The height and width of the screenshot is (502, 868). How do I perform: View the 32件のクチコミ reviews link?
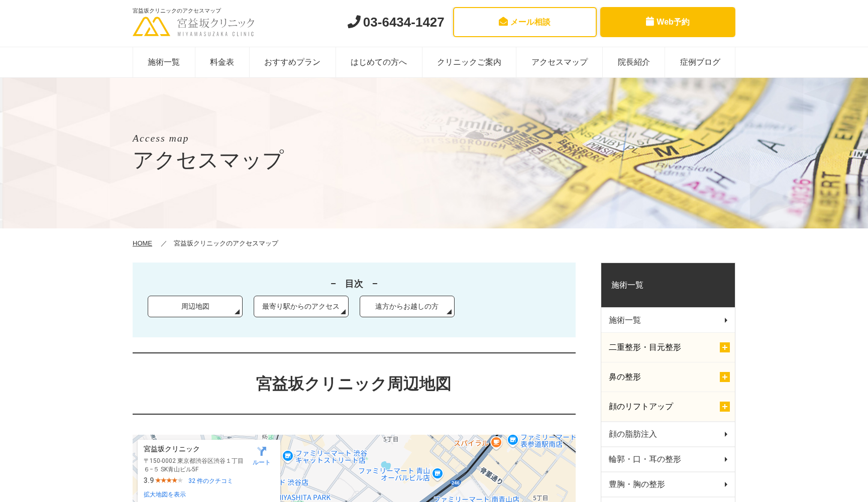(x=210, y=480)
